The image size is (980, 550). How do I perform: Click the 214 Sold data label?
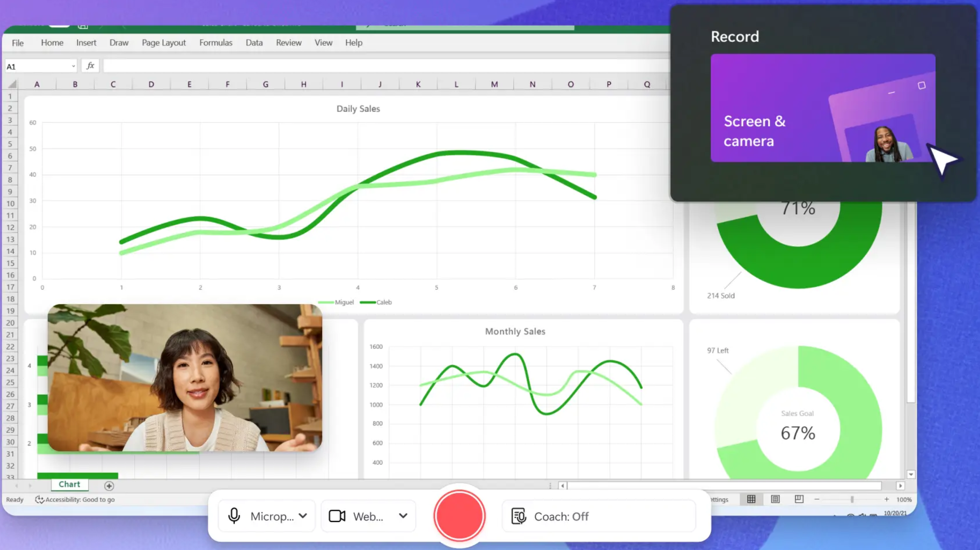(x=721, y=295)
